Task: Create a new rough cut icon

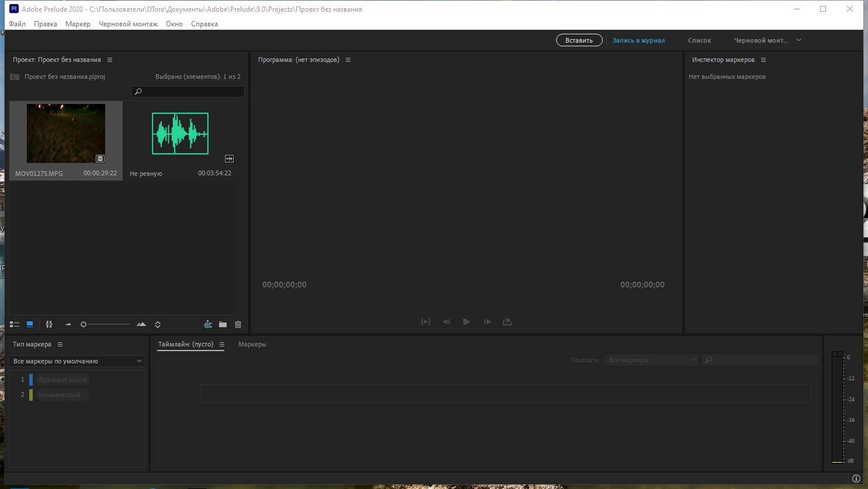Action: click(x=207, y=324)
